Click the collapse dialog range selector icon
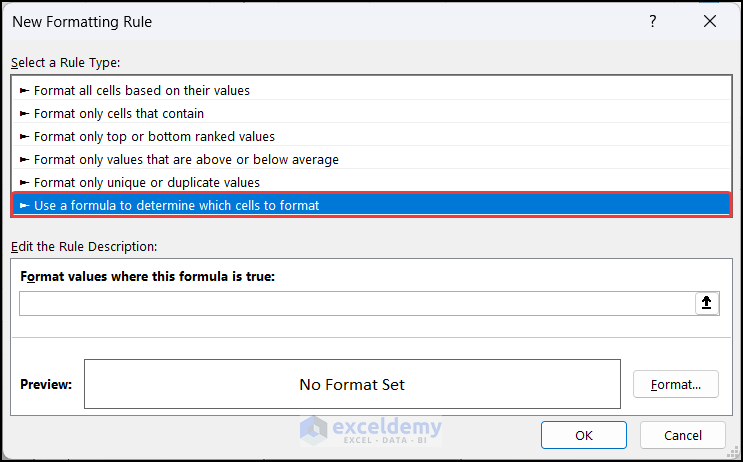Screen dimensions: 743x462 click(707, 304)
